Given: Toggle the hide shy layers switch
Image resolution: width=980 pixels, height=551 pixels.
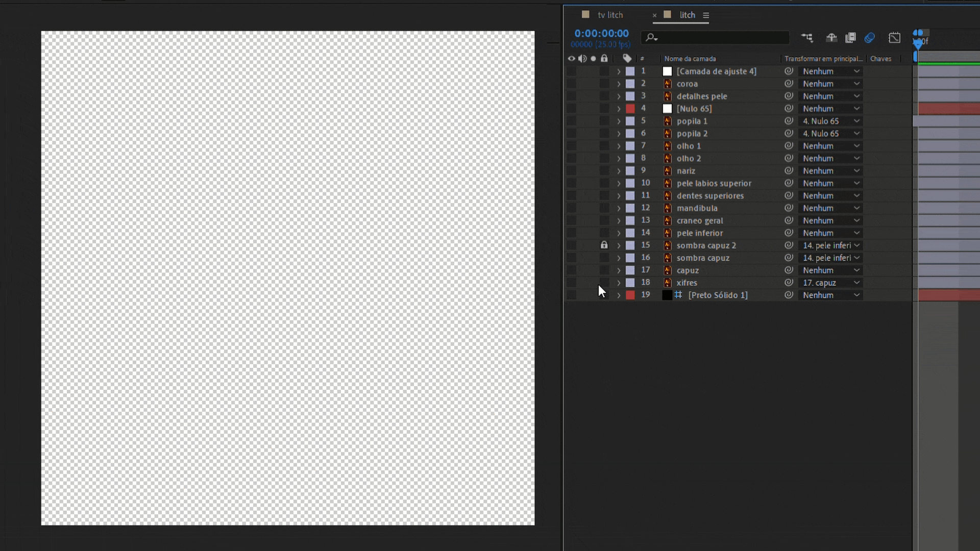Looking at the screenshot, I should click(x=831, y=38).
